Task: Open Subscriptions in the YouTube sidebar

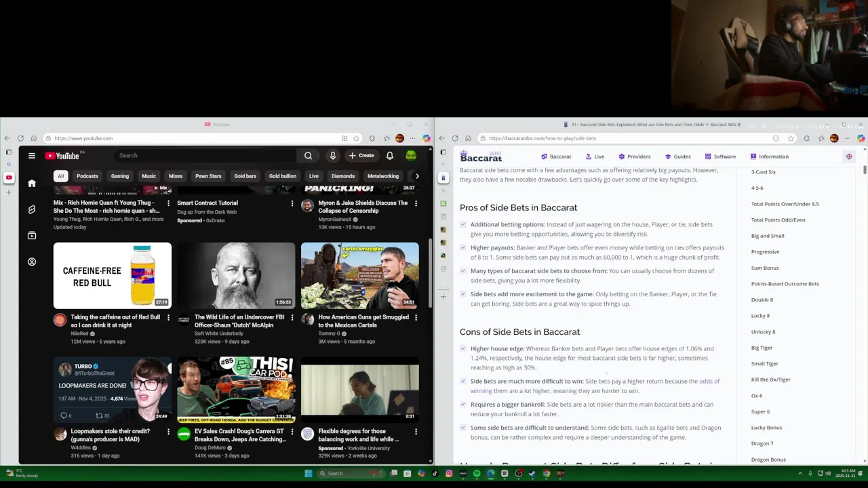Action: (x=32, y=236)
